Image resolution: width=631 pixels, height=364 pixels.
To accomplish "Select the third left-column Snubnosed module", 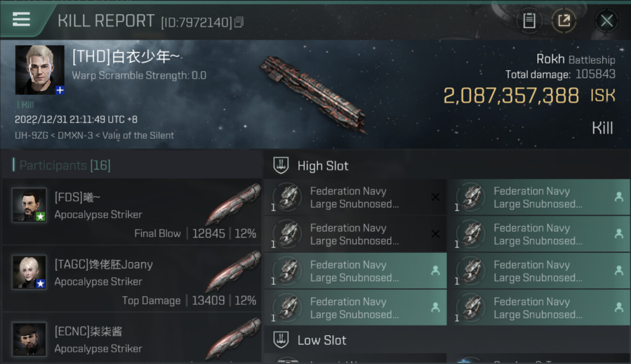I will 355,271.
